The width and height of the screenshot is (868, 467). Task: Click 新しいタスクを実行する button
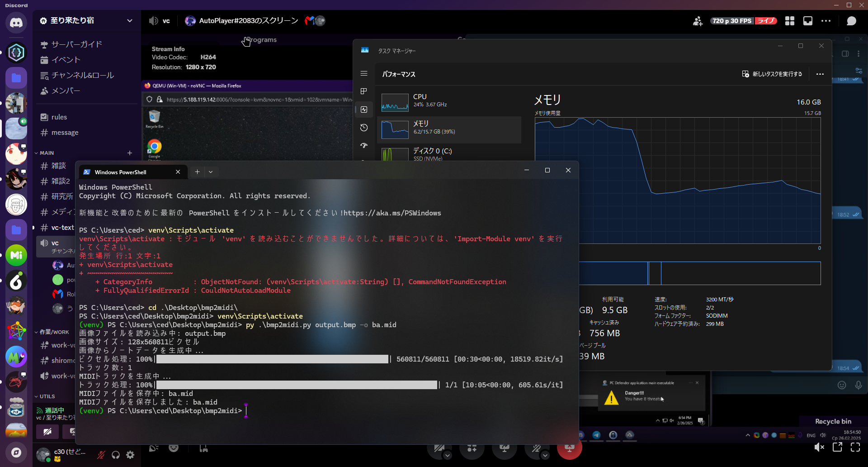(x=772, y=74)
